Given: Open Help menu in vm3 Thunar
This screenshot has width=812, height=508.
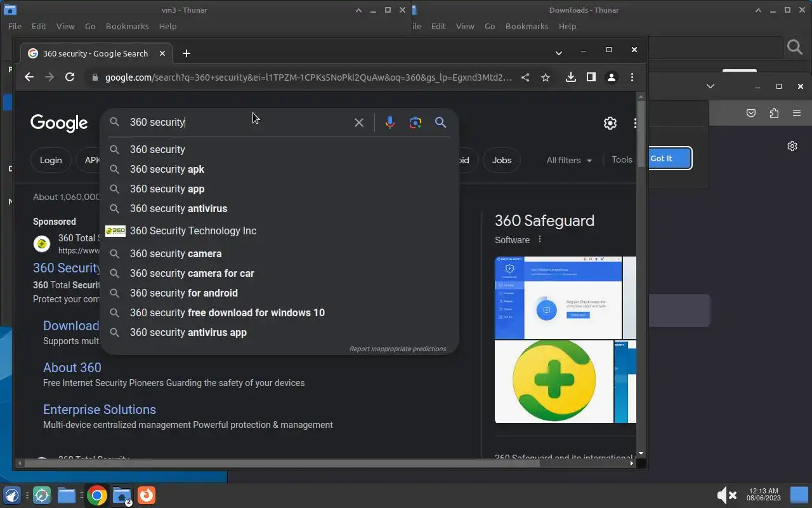Looking at the screenshot, I should click(x=167, y=26).
